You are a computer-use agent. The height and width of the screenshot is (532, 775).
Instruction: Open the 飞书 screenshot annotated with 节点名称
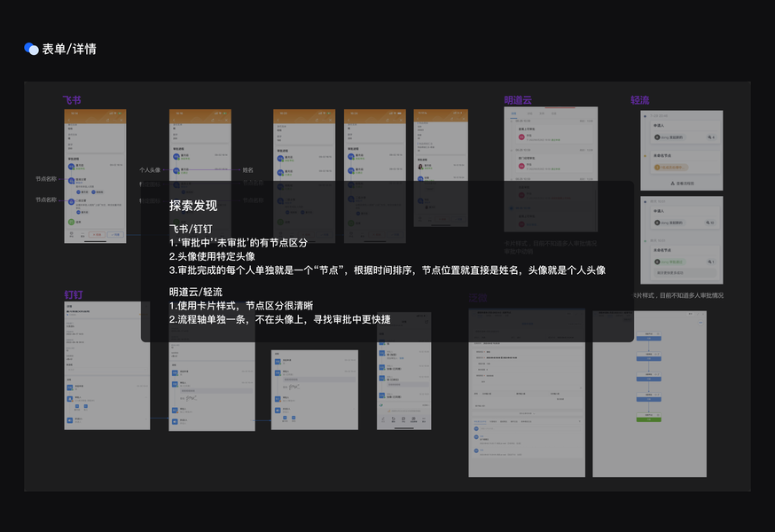click(95, 176)
